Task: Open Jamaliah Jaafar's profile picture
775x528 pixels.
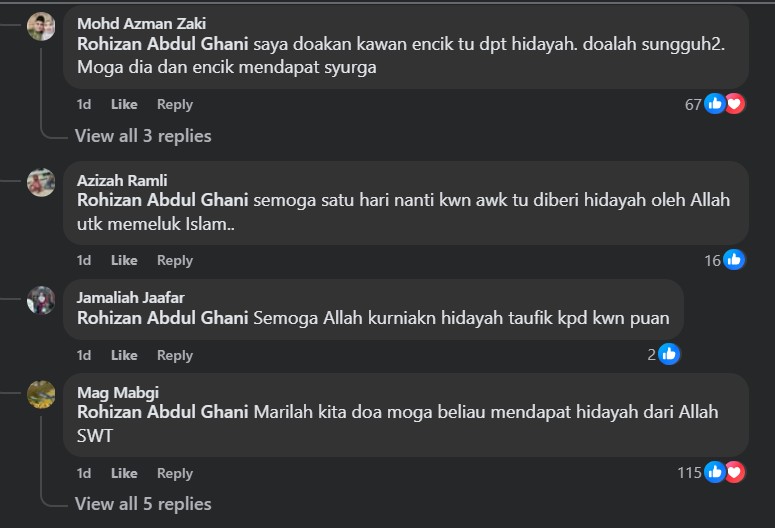Action: (40, 300)
